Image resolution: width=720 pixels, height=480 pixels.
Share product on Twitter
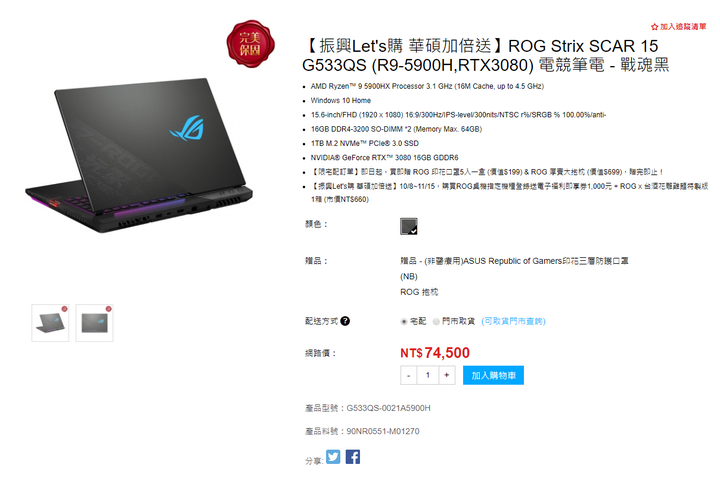333,457
